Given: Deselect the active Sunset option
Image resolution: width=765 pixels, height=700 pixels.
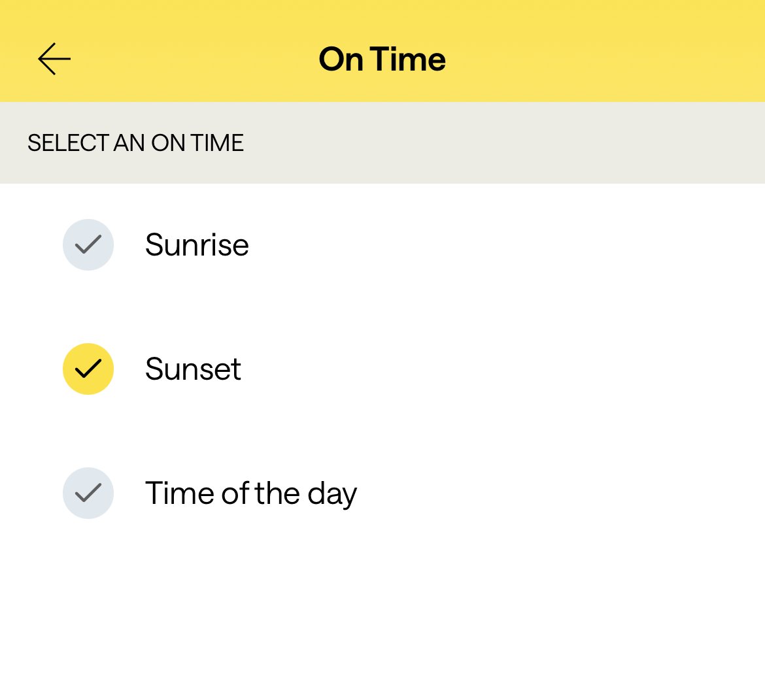Looking at the screenshot, I should click(x=88, y=369).
